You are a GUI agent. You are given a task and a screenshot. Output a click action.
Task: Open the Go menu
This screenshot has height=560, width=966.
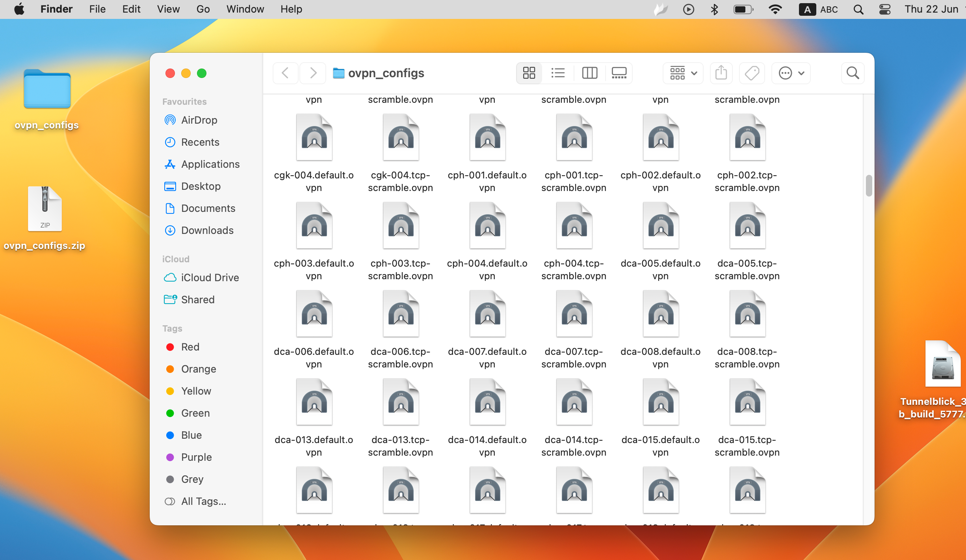tap(203, 9)
